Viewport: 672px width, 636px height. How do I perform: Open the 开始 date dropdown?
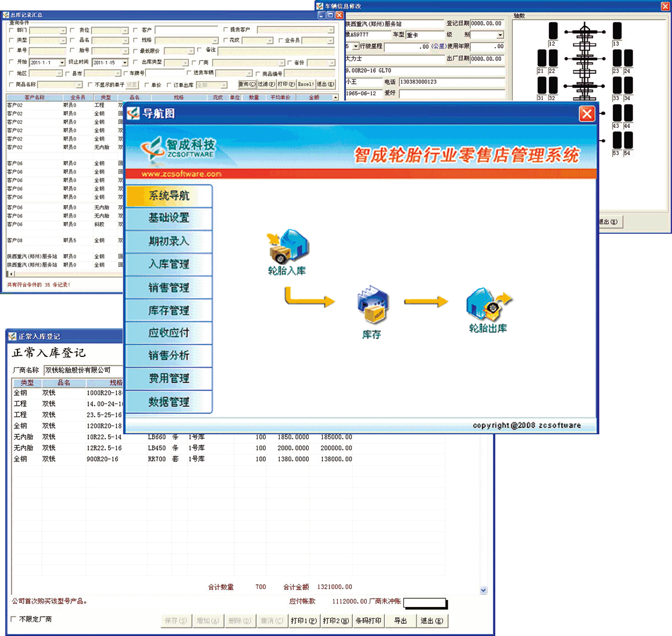coord(62,63)
